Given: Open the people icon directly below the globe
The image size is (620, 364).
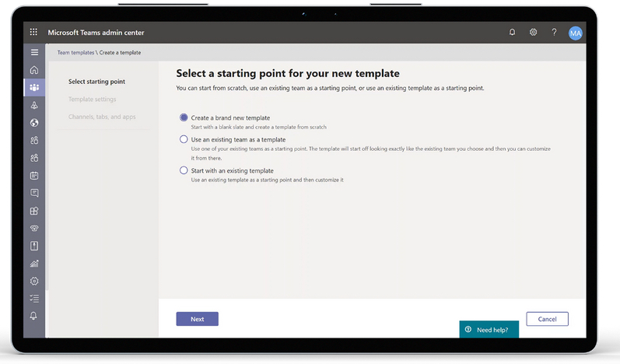Looking at the screenshot, I should [x=34, y=140].
